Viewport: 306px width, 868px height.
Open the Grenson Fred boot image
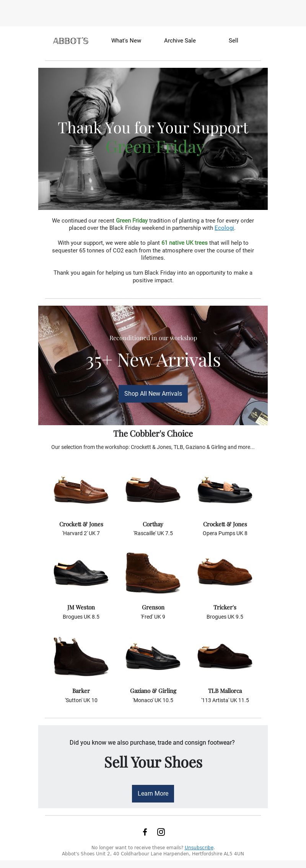[x=153, y=573]
